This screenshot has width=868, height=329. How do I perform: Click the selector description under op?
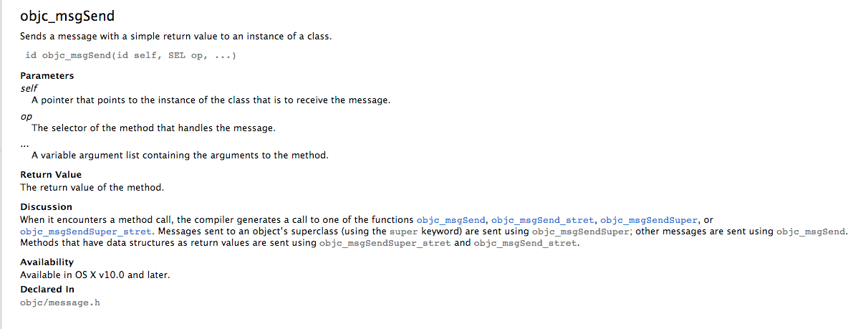click(153, 128)
